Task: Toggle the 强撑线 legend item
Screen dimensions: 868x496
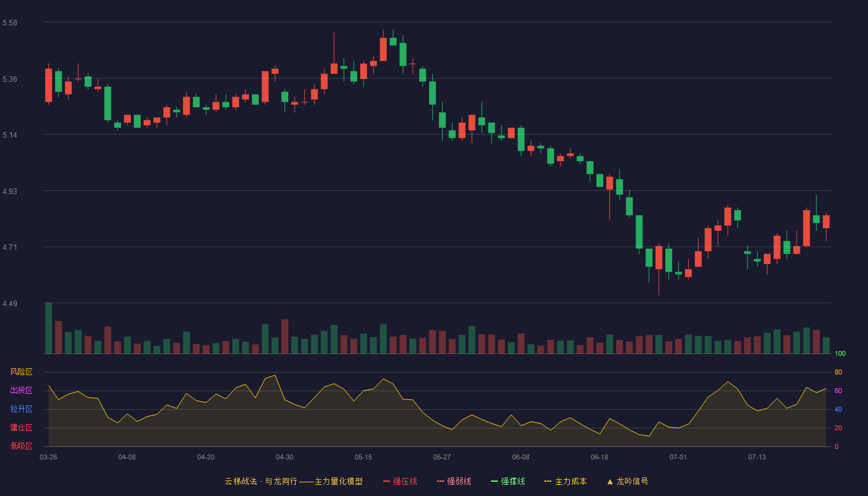Action: [508, 481]
